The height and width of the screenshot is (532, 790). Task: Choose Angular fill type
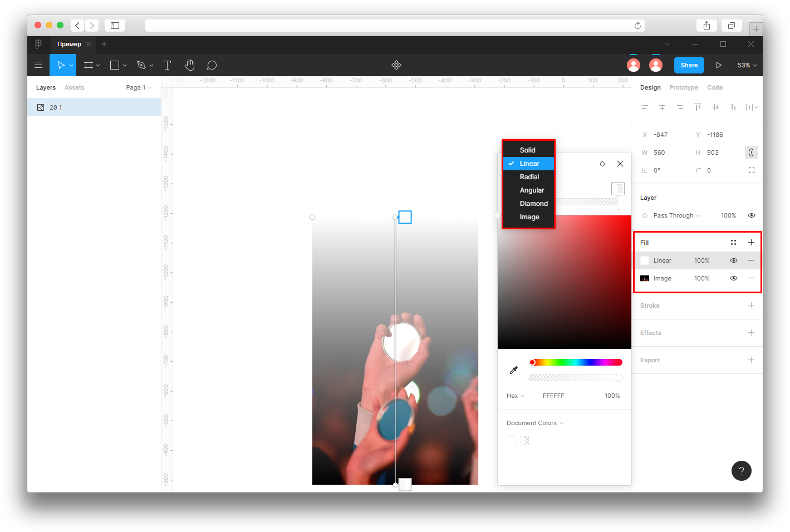click(528, 190)
